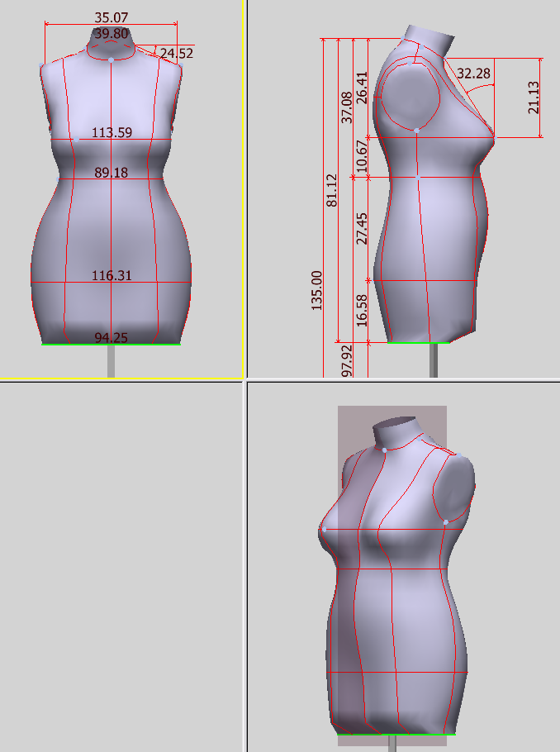Select the 37.08 vertical dimension label
560x752 pixels.
347,107
